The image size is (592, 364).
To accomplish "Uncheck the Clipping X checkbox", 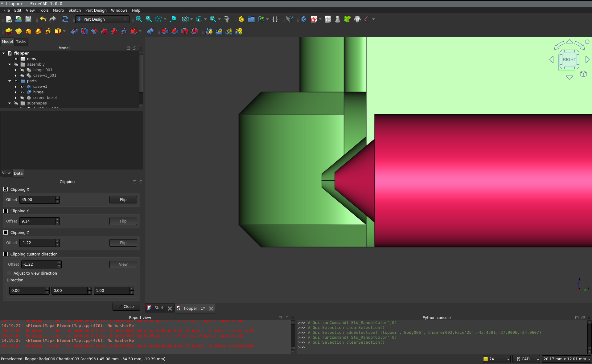I will (x=6, y=189).
